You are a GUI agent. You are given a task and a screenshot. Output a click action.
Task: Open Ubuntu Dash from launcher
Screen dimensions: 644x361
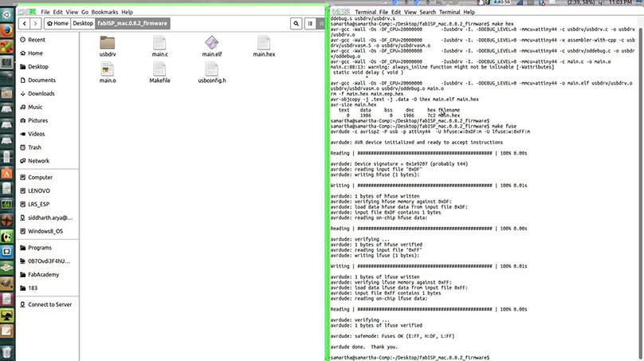click(x=7, y=15)
